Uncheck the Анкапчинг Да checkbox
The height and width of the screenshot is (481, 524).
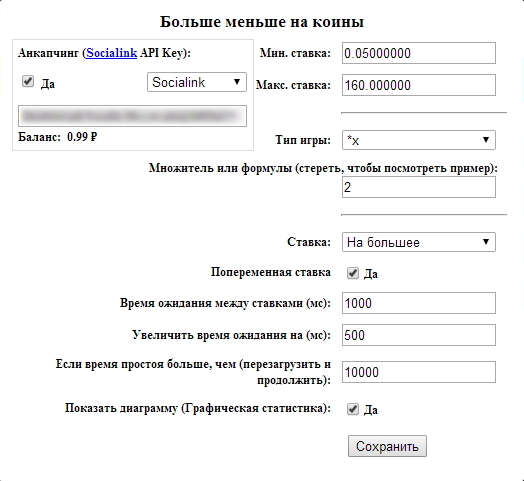point(28,81)
